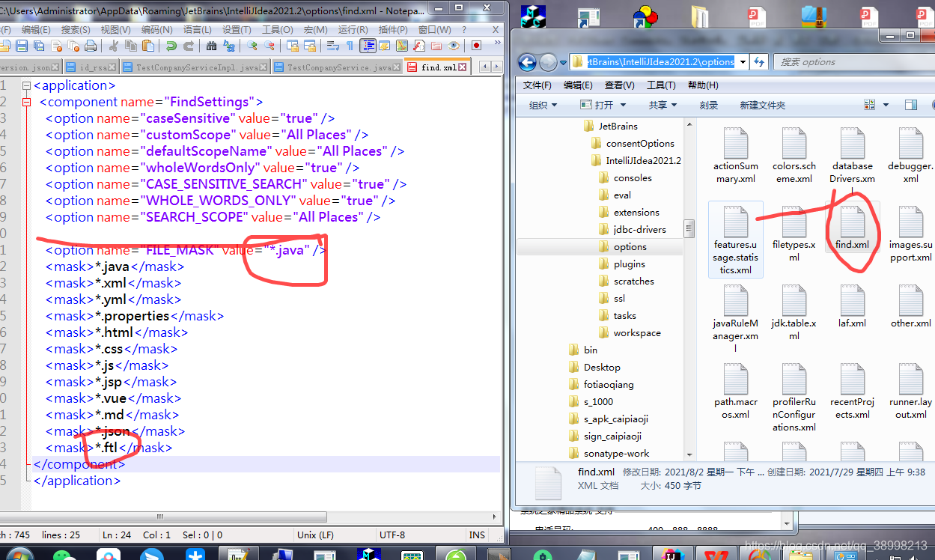This screenshot has width=935, height=560.
Task: Click the Save All icon in Notepad++
Action: 39,46
